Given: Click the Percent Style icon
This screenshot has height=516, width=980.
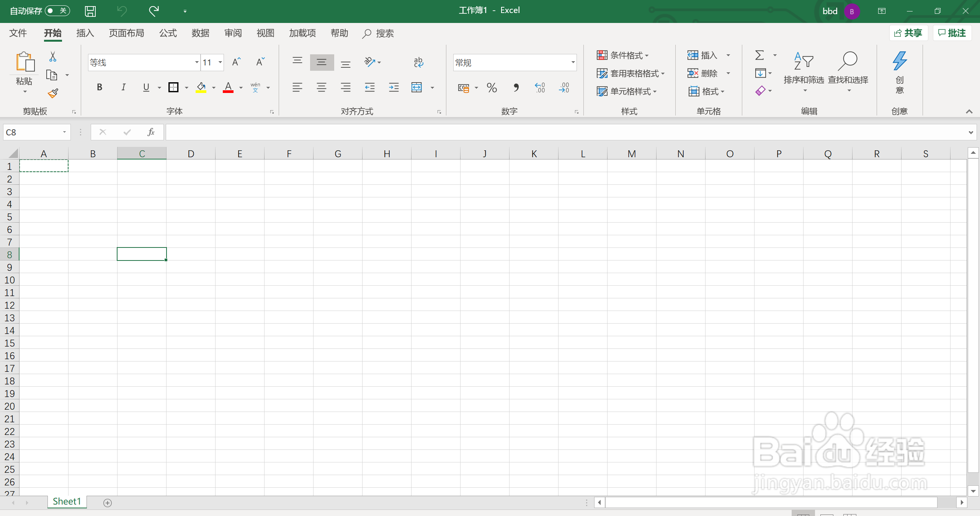Looking at the screenshot, I should 492,88.
